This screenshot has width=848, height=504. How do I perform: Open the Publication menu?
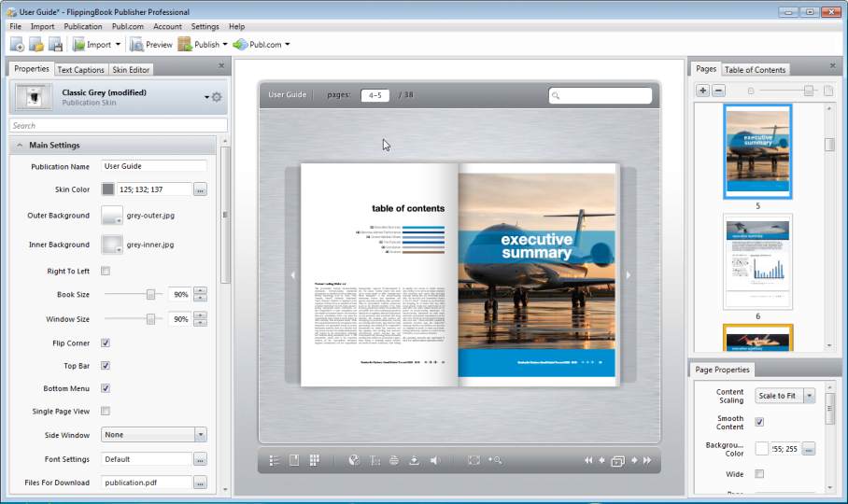coord(83,27)
